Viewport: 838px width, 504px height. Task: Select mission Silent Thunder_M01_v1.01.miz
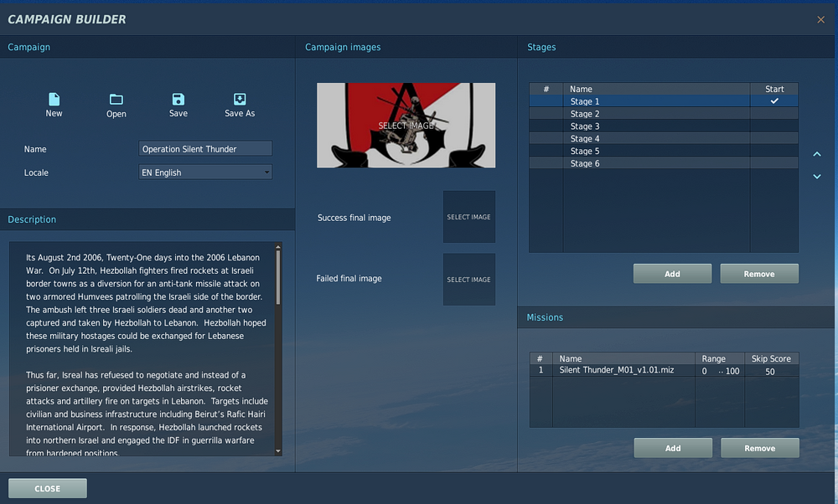coord(616,370)
